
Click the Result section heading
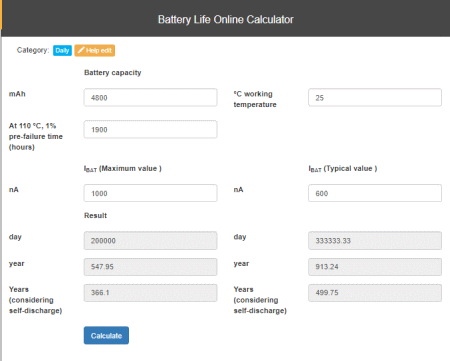click(95, 215)
